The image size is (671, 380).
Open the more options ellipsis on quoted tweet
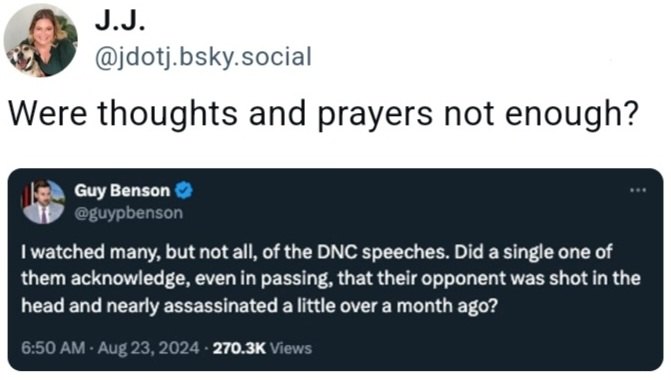pos(638,190)
